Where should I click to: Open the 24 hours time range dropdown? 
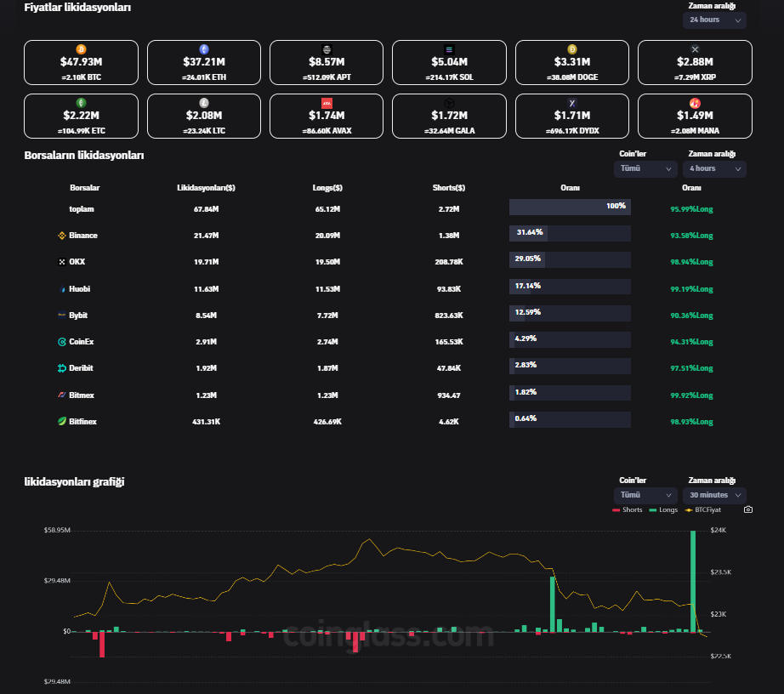click(x=714, y=20)
